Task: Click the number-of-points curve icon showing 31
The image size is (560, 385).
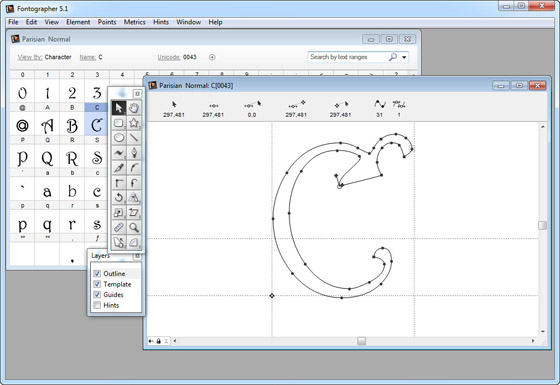Action: point(380,104)
